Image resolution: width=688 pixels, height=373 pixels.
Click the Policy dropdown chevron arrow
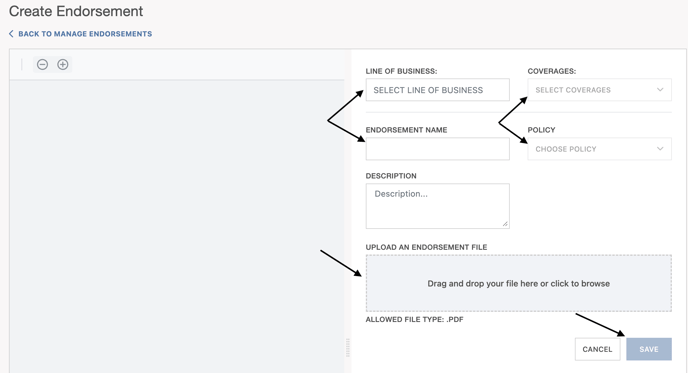pos(660,149)
